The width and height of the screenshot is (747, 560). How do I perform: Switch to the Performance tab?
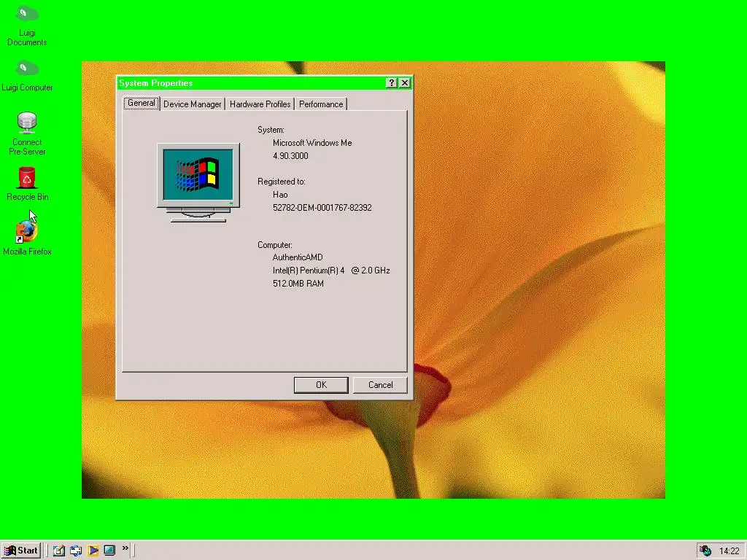point(321,104)
